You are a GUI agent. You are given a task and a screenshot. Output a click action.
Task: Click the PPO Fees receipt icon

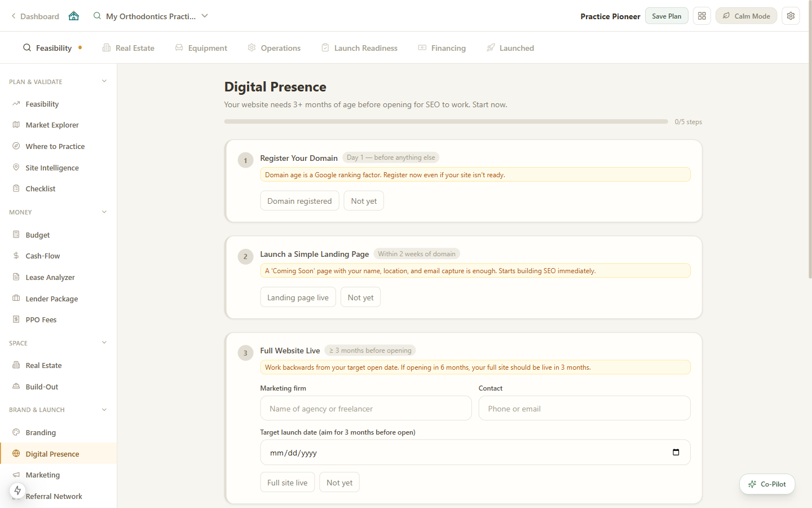(x=16, y=319)
